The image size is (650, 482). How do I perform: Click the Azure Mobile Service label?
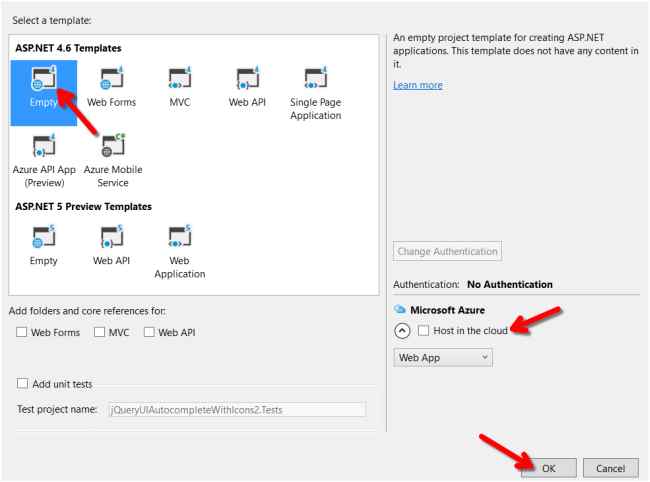coord(113,176)
